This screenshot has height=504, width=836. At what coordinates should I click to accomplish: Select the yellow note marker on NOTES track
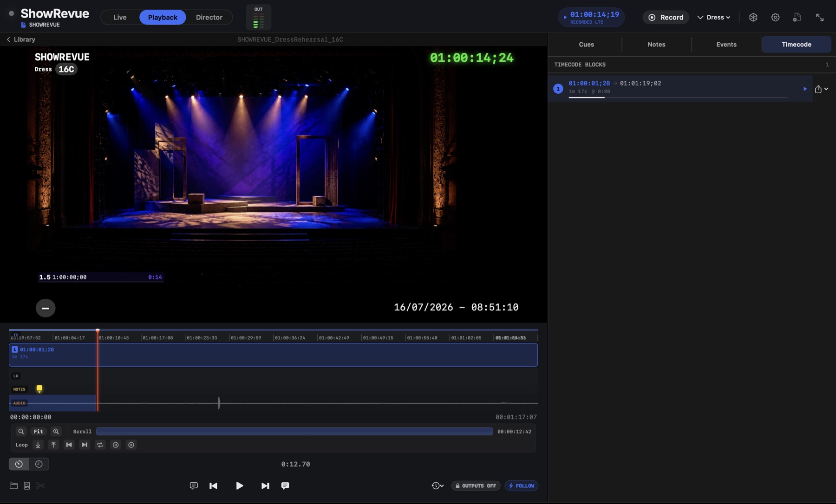click(x=39, y=389)
